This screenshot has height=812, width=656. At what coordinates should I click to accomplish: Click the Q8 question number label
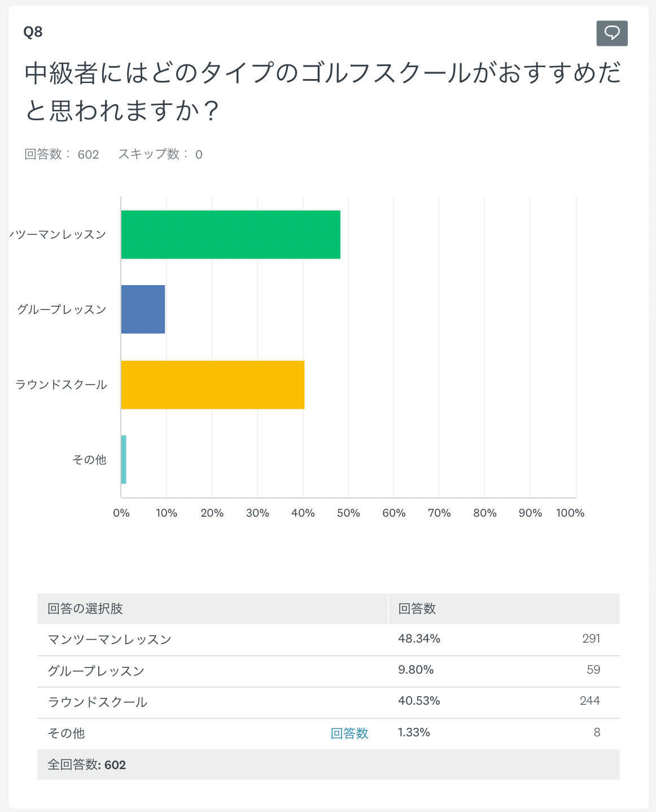33,32
